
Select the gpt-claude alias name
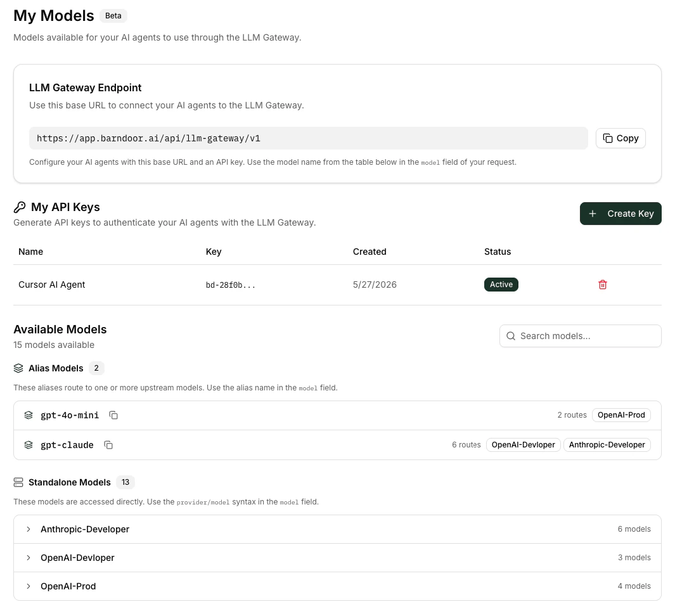pyautogui.click(x=67, y=445)
